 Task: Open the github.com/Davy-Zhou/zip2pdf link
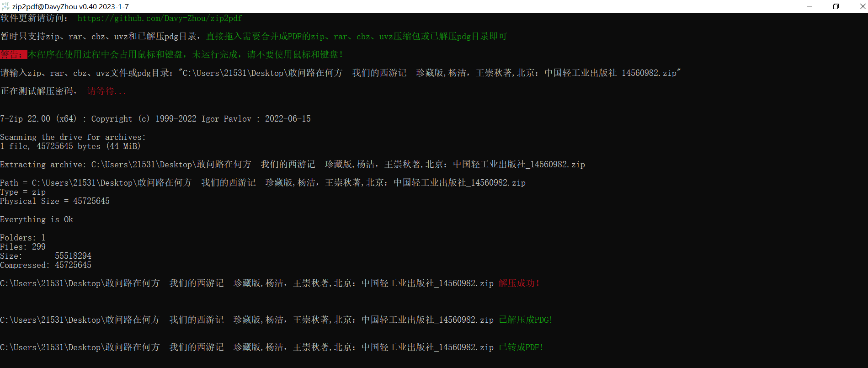pyautogui.click(x=160, y=18)
